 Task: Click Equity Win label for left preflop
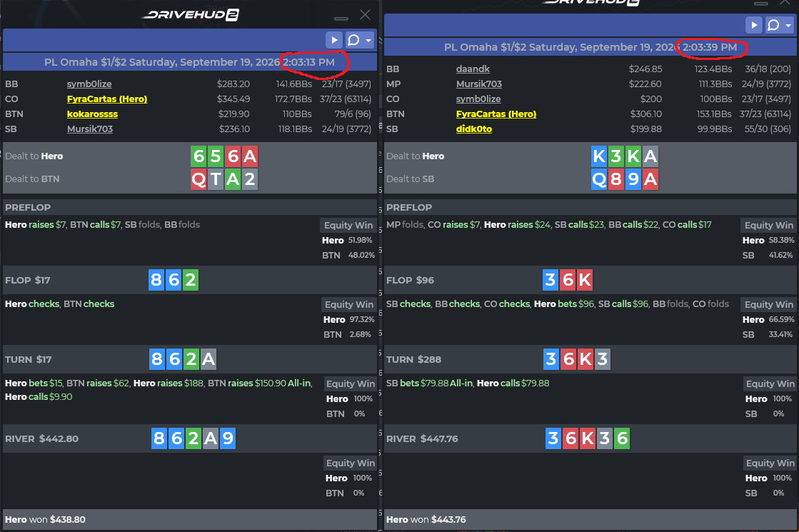[x=348, y=225]
